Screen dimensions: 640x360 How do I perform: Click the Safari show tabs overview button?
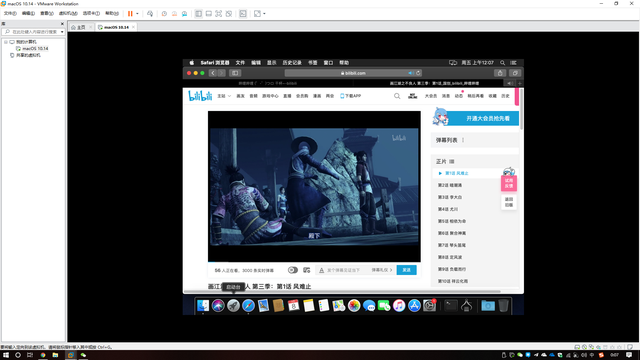[x=515, y=73]
